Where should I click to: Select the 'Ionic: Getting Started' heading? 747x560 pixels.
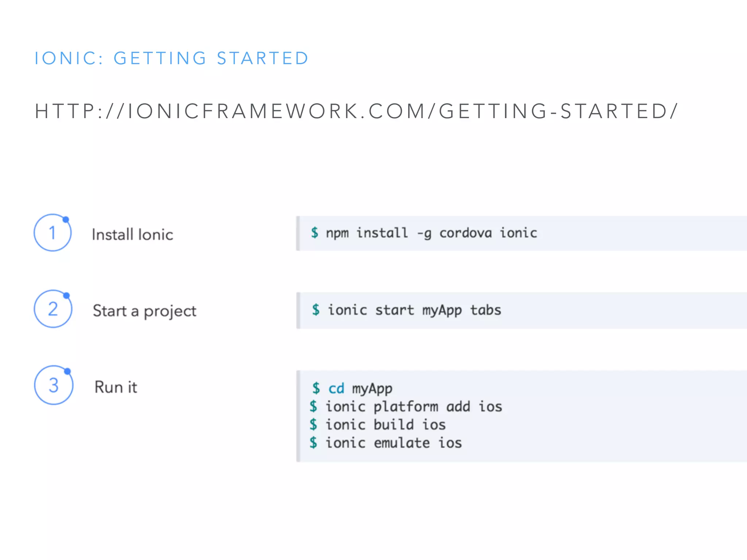click(x=171, y=58)
